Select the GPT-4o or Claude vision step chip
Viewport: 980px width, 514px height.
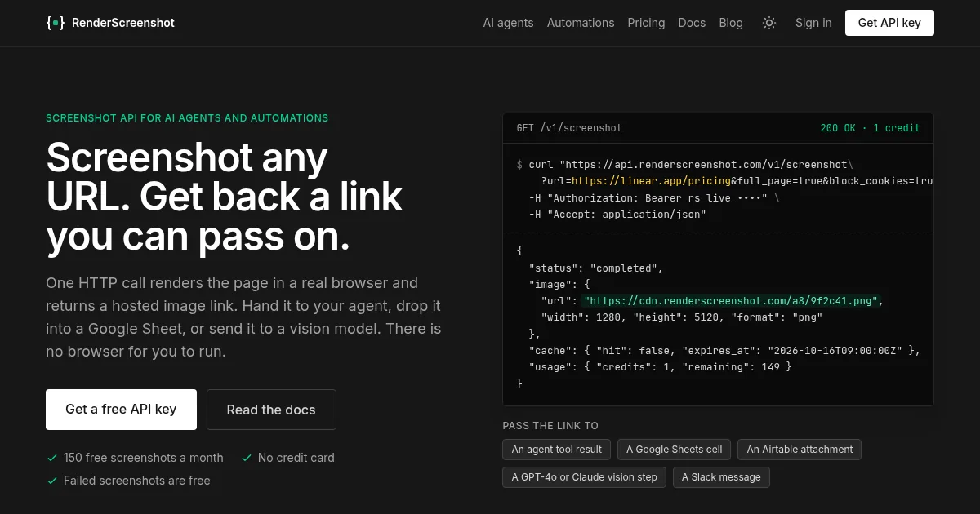[x=585, y=477]
